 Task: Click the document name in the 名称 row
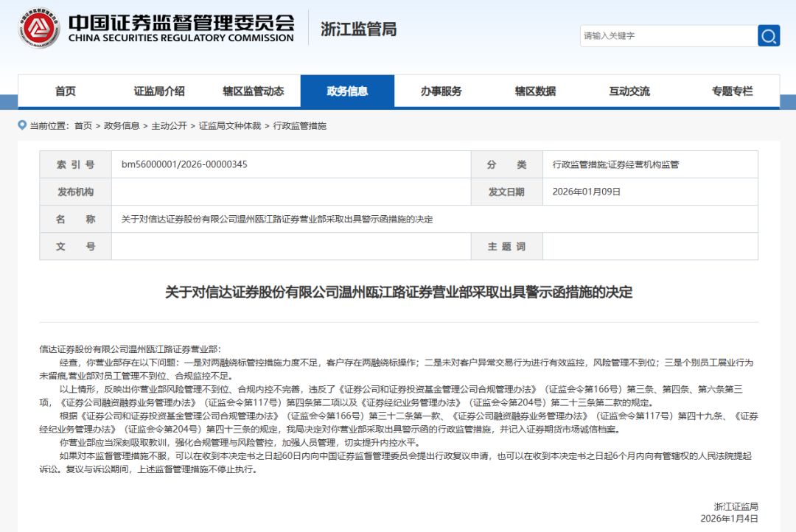277,220
